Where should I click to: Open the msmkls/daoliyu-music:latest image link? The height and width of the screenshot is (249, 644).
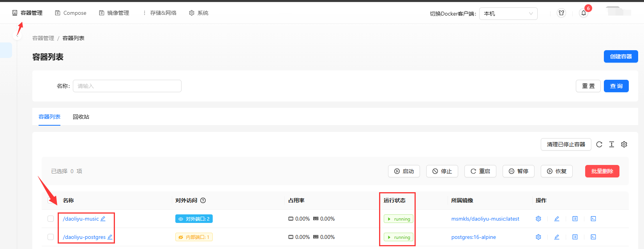tap(485, 219)
